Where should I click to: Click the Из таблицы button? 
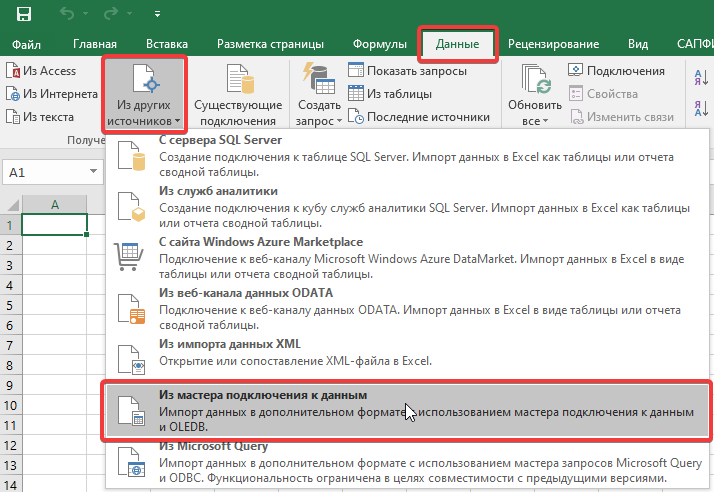(x=390, y=94)
